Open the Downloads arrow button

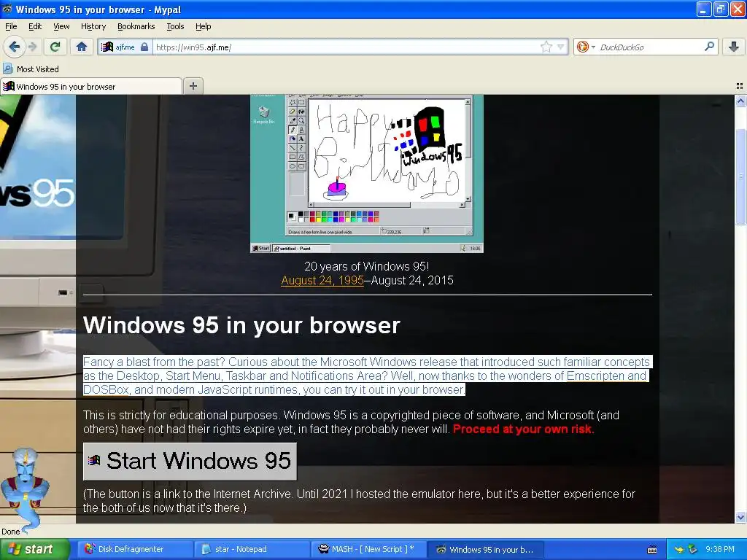(734, 47)
